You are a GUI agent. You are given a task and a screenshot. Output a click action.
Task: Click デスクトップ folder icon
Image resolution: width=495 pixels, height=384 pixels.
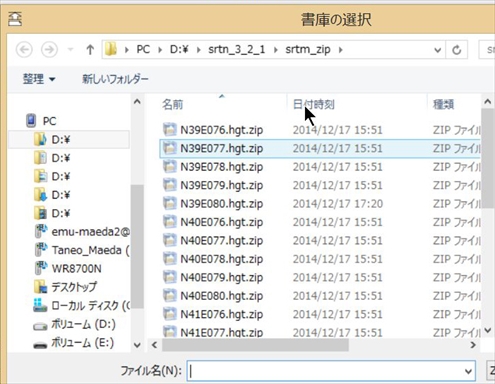pyautogui.click(x=40, y=287)
